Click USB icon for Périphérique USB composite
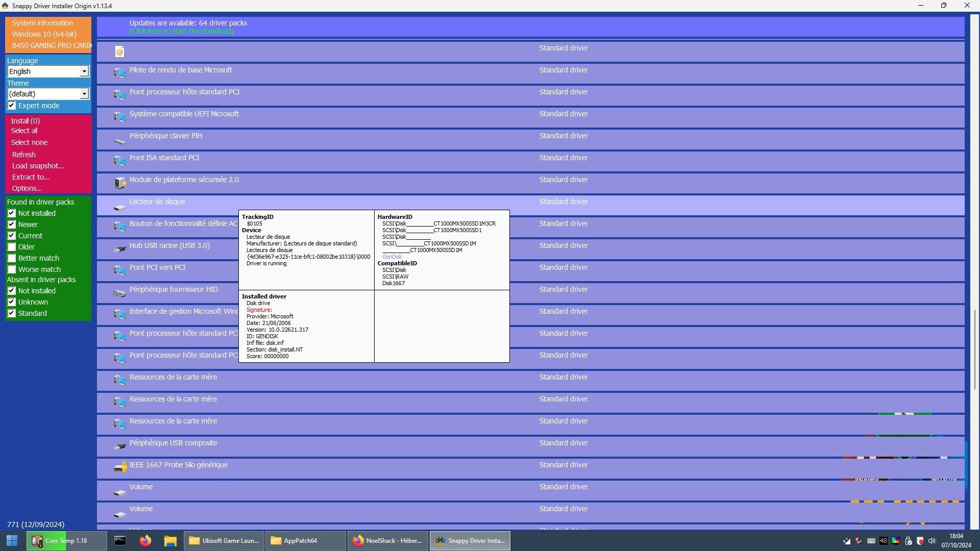Screen dimensions: 980x551 coord(119,446)
